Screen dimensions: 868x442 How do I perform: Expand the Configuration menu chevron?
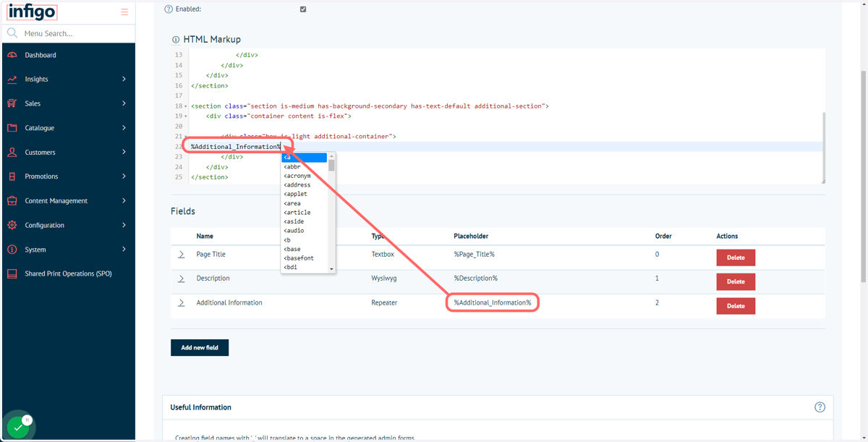[124, 225]
